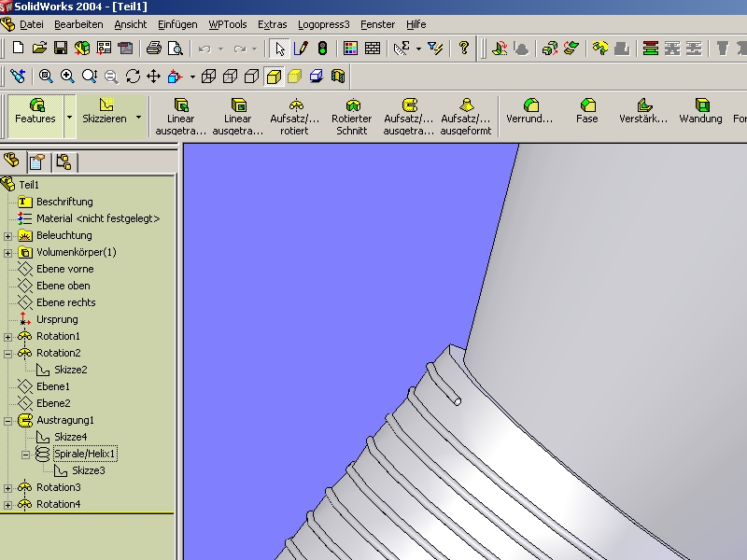Click the Help question mark icon
The height and width of the screenshot is (560, 747).
click(464, 49)
